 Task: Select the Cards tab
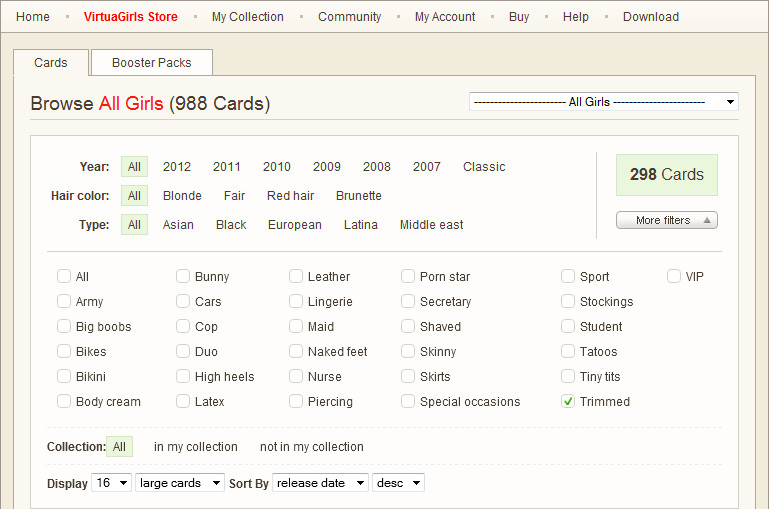tap(51, 63)
